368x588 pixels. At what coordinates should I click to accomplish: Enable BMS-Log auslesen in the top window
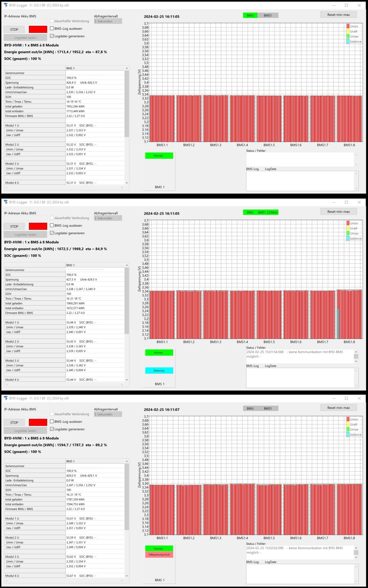(52, 29)
